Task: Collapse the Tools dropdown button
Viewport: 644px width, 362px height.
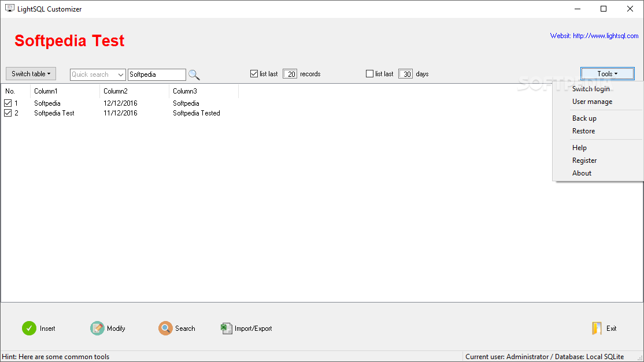Action: pyautogui.click(x=608, y=74)
